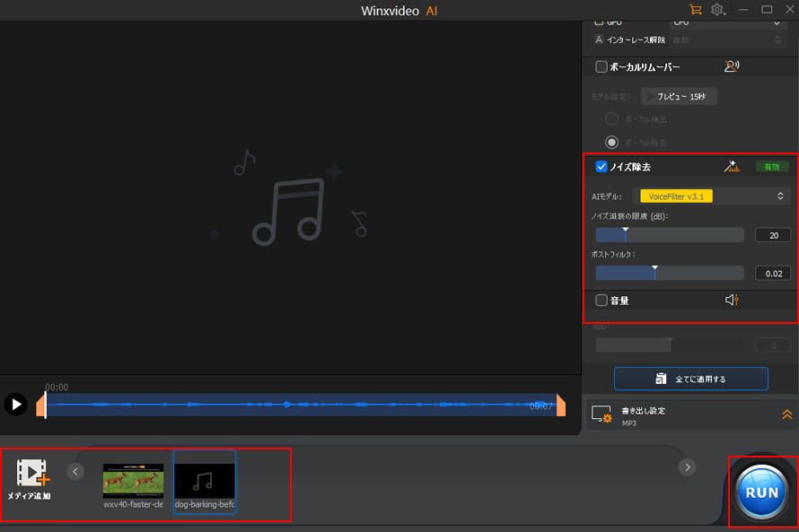Click the noise removal wand icon
The width and height of the screenshot is (799, 532).
(x=732, y=166)
